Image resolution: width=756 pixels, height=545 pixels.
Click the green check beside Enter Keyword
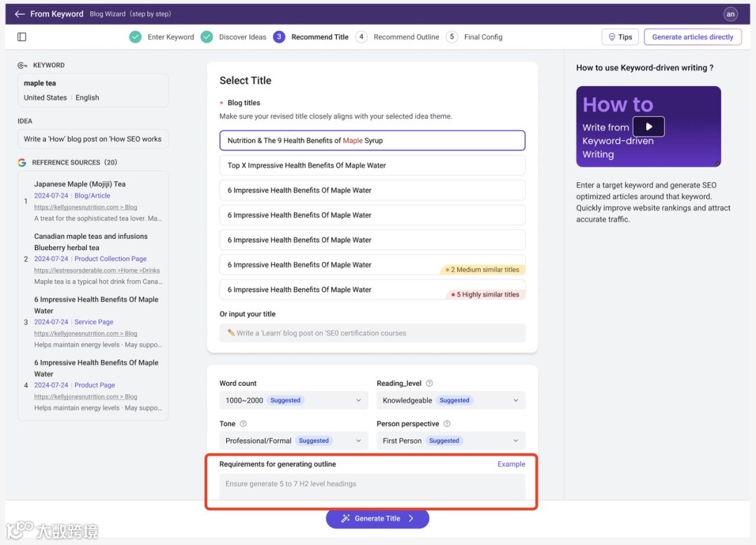tap(136, 37)
